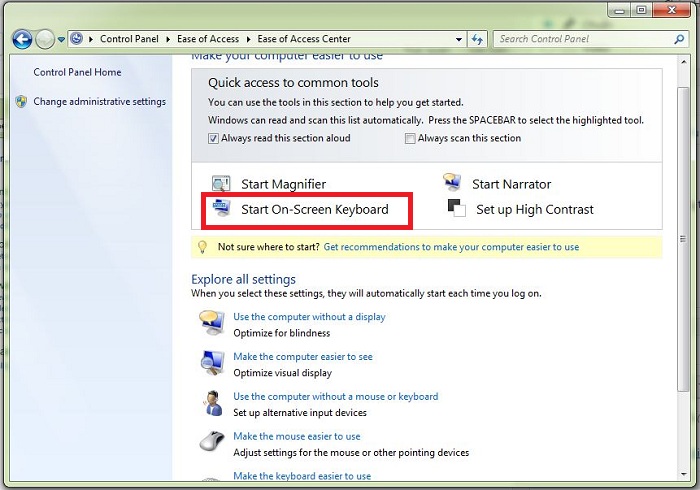
Task: Start Narrator
Action: pos(512,184)
